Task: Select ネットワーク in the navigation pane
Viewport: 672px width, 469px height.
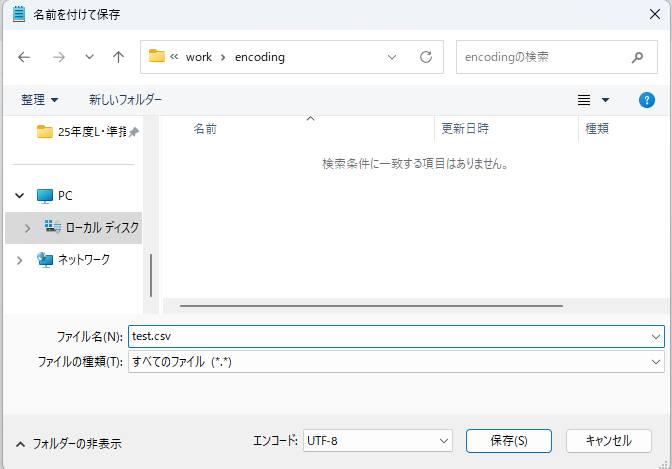Action: click(x=73, y=260)
